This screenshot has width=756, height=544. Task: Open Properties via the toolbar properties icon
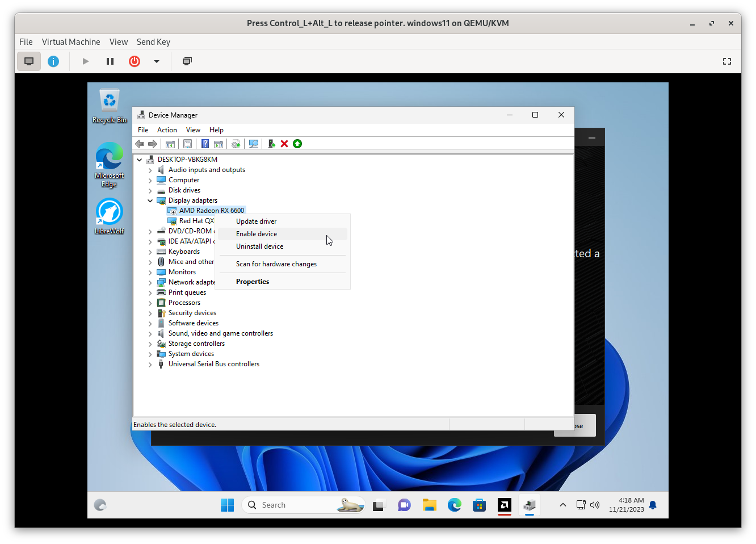tap(187, 144)
